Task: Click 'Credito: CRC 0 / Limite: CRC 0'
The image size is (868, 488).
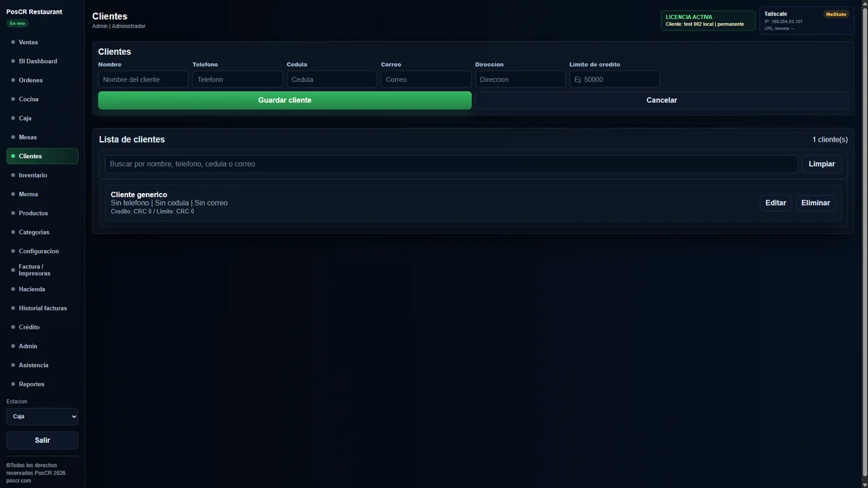Action: [153, 211]
